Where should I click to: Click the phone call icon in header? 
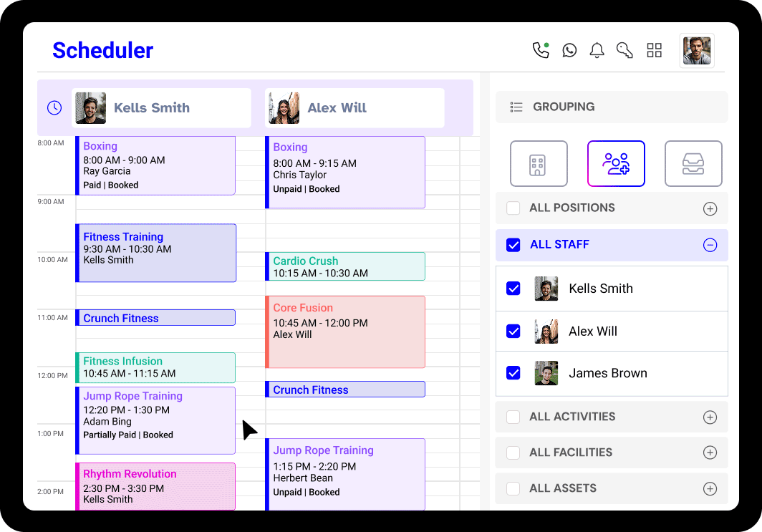540,50
